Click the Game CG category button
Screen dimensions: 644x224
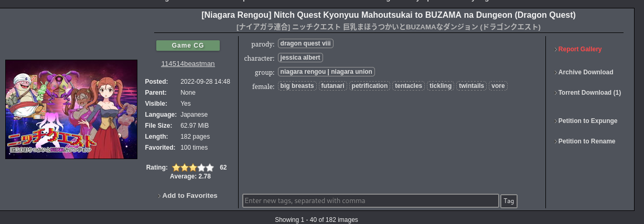188,46
